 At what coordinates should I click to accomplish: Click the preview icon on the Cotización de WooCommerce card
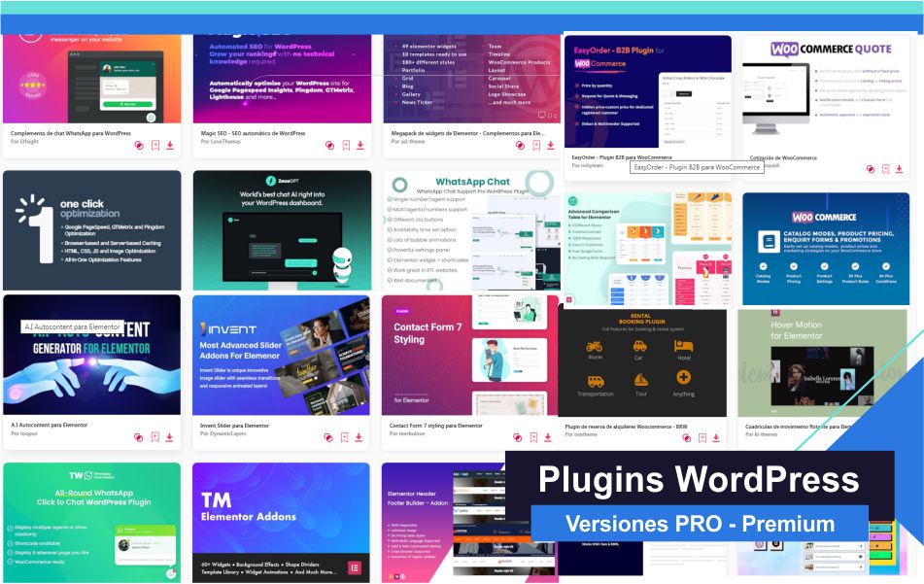pyautogui.click(x=871, y=169)
